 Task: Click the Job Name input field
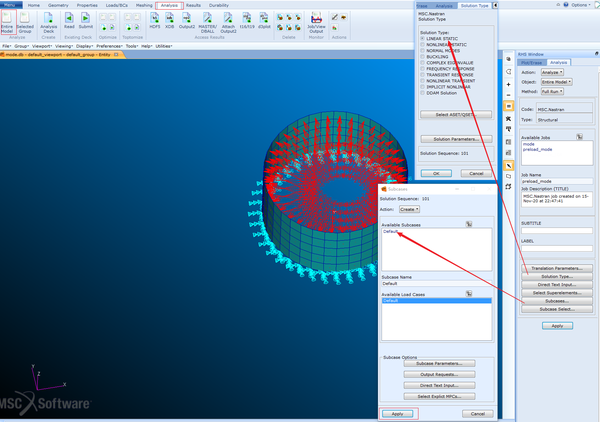tap(557, 181)
